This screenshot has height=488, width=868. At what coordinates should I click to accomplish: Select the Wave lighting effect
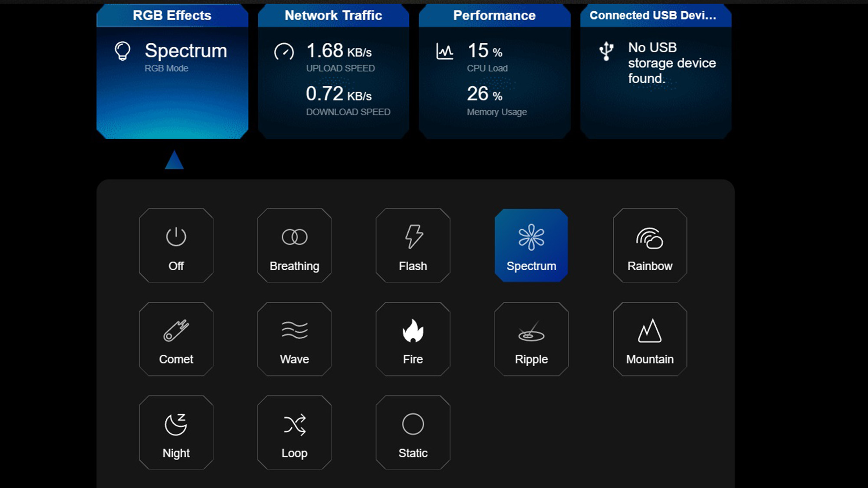(294, 339)
